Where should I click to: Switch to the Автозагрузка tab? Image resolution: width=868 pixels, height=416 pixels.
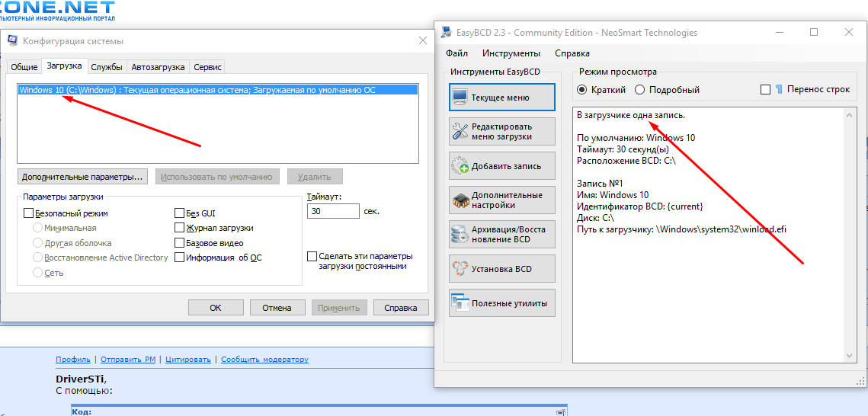click(158, 67)
